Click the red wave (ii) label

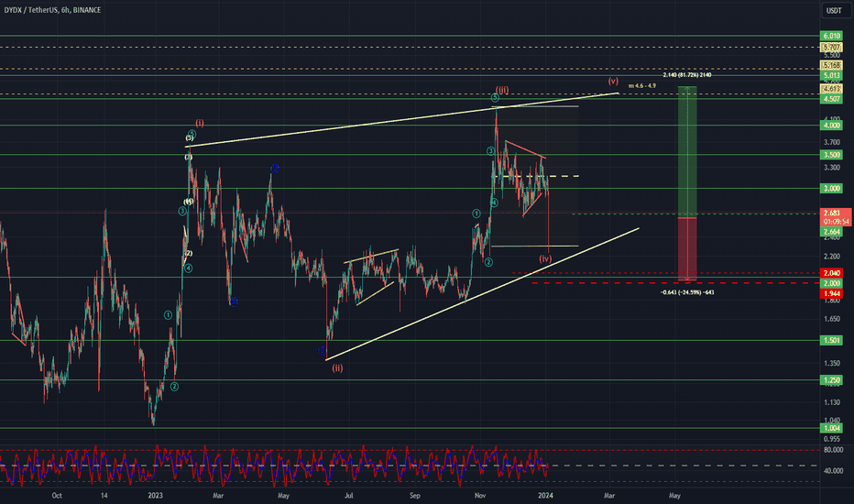pos(338,368)
